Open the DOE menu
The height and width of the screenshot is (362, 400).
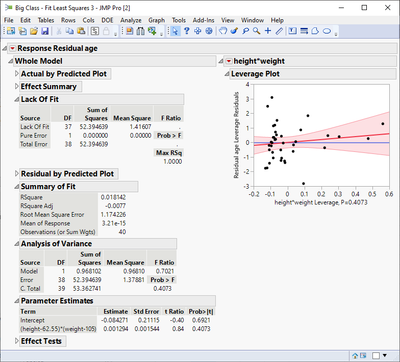click(x=107, y=20)
